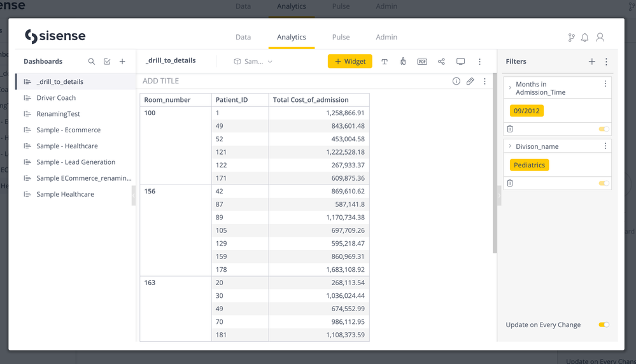Go to the Admin tab

[x=386, y=38]
